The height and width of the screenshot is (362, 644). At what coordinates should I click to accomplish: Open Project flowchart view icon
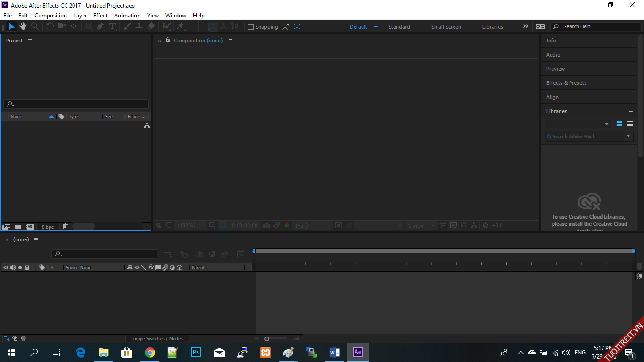[147, 125]
